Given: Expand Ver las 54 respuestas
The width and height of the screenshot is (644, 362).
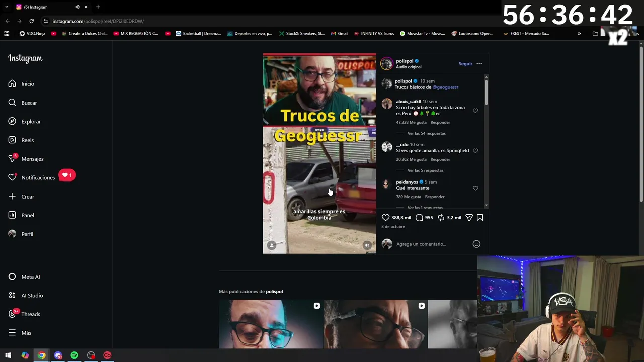Looking at the screenshot, I should 427,133.
